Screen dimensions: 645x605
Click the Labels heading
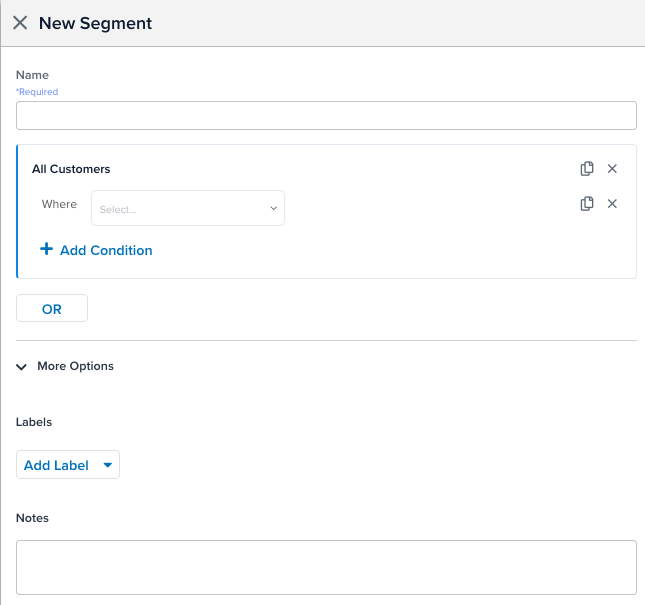(34, 422)
